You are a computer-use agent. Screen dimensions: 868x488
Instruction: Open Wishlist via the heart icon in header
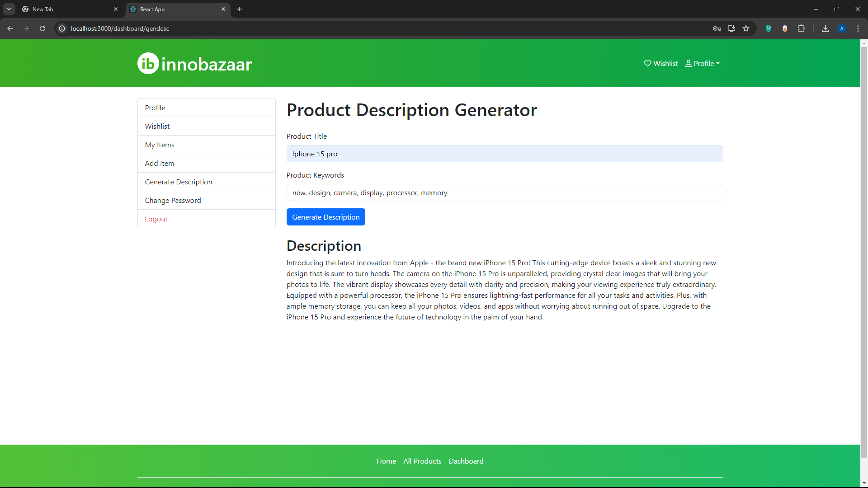648,63
